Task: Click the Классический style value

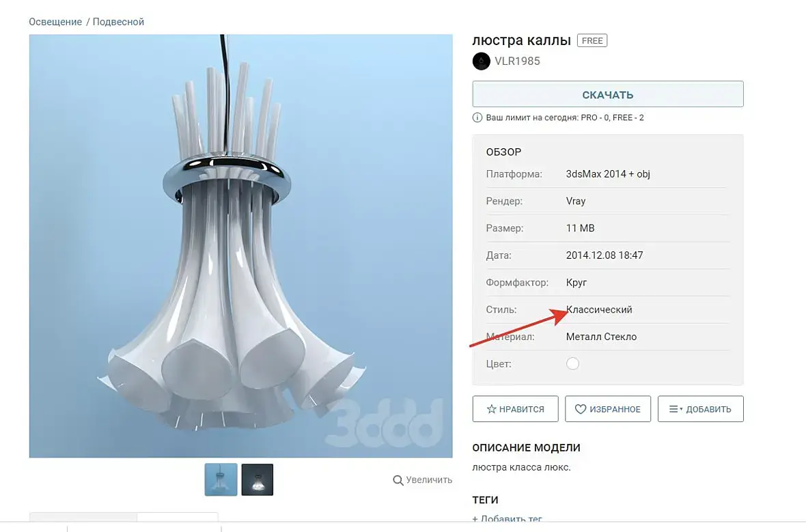Action: point(599,310)
